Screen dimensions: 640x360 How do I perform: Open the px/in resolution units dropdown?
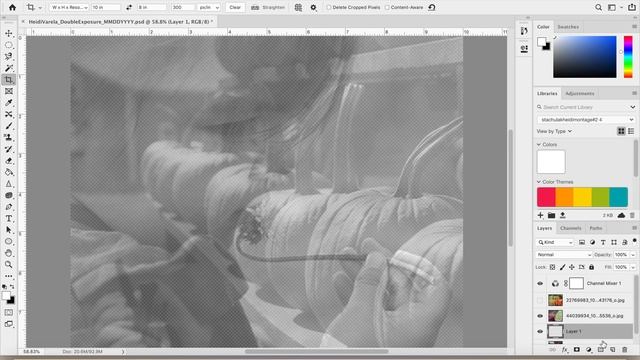(209, 7)
